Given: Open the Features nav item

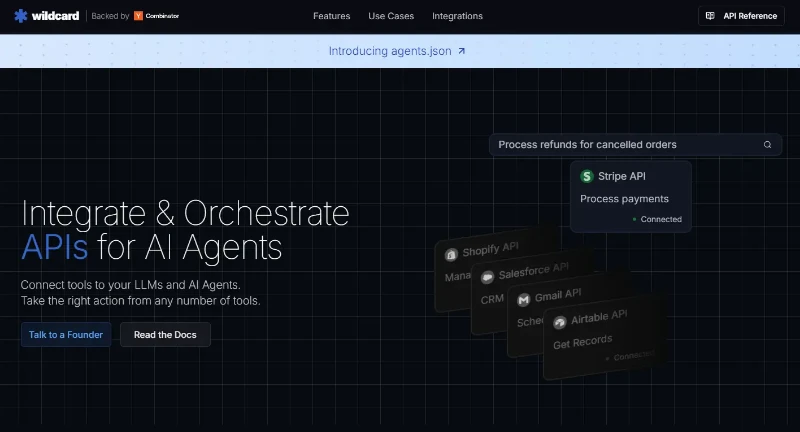Looking at the screenshot, I should (332, 16).
